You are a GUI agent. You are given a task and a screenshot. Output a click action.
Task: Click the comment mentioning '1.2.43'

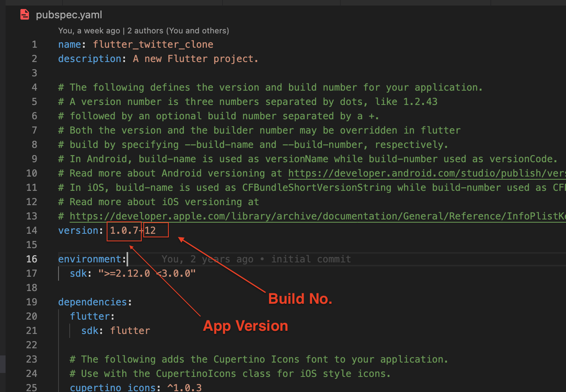tap(248, 101)
